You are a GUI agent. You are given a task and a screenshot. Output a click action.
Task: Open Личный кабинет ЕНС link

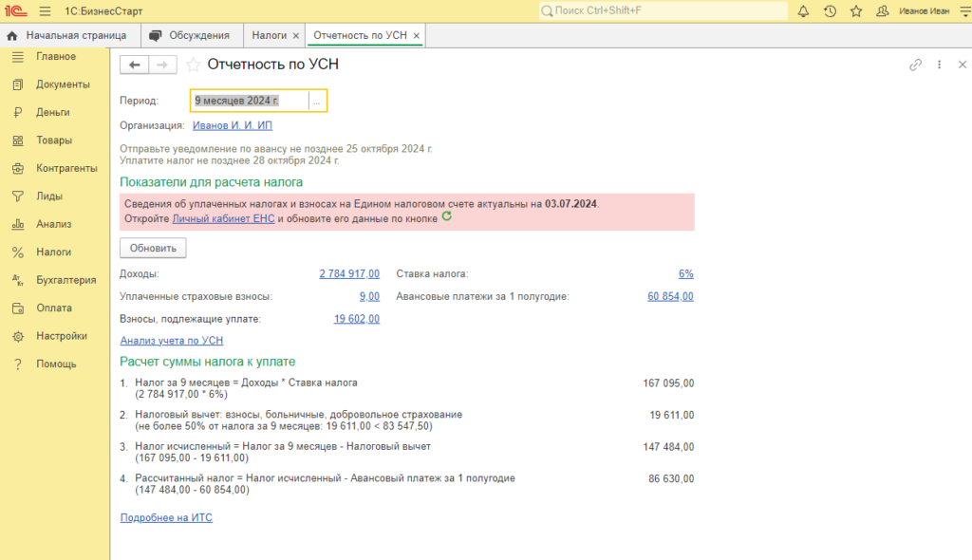[223, 218]
